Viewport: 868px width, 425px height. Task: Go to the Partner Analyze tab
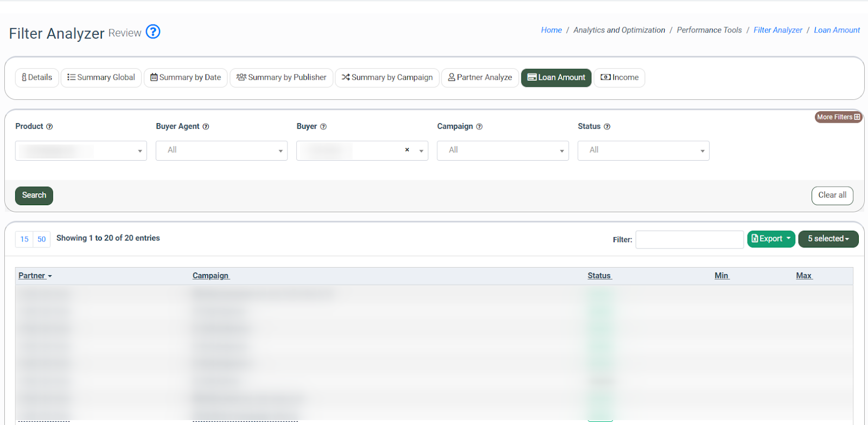pyautogui.click(x=480, y=78)
